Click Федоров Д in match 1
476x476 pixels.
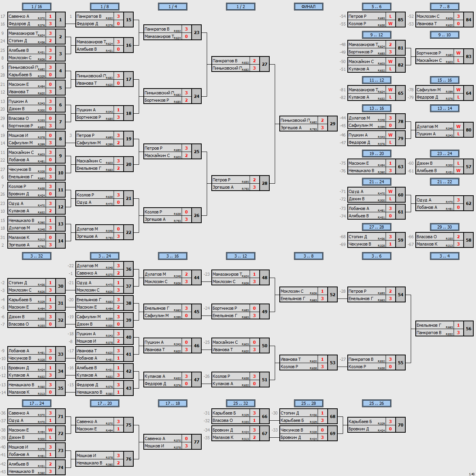pos(19,24)
